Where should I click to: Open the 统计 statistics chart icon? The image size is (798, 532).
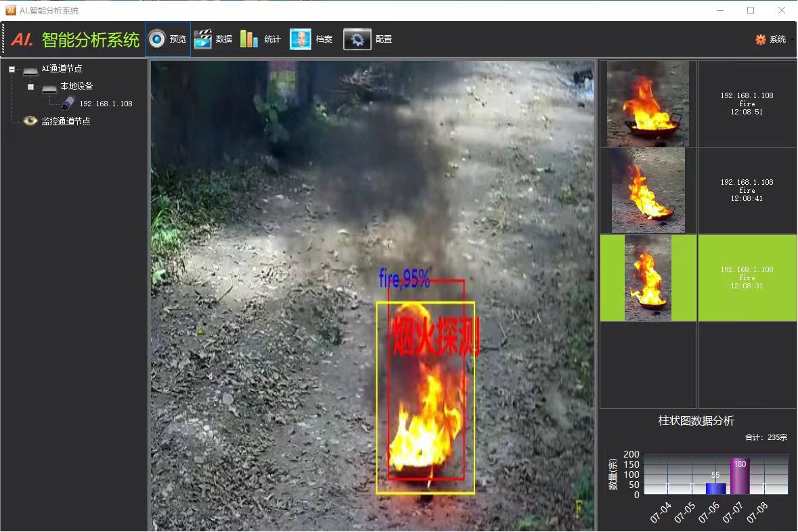pos(249,39)
